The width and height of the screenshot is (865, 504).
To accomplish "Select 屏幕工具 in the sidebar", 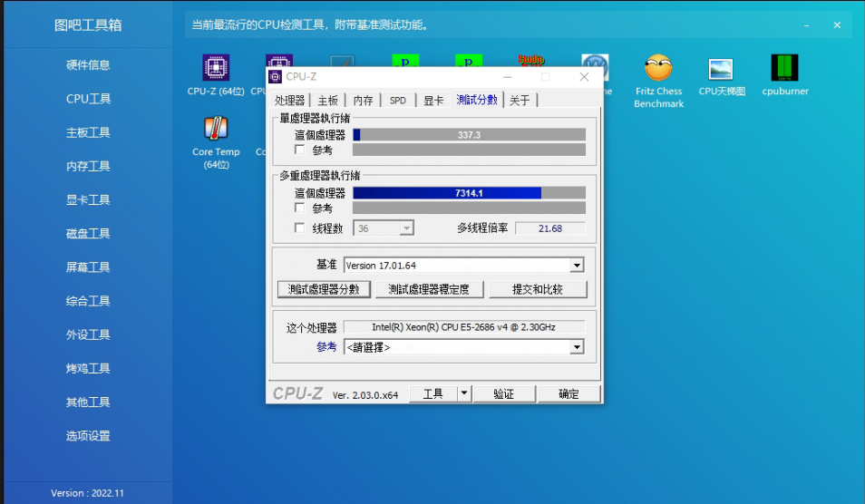I will pos(88,267).
